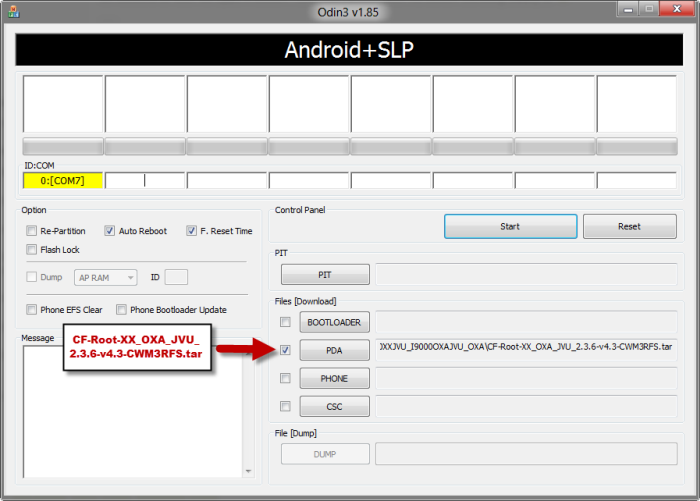Image resolution: width=700 pixels, height=501 pixels.
Task: Select the yellow 0:[COM7] port slot
Action: [x=63, y=180]
